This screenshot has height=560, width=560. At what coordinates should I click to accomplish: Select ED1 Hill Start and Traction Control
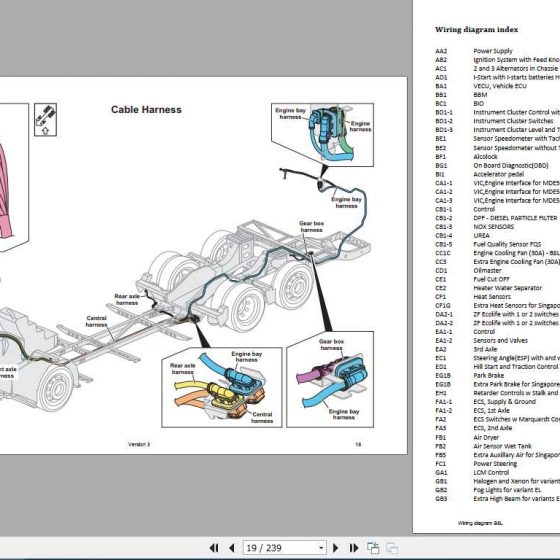[497, 367]
